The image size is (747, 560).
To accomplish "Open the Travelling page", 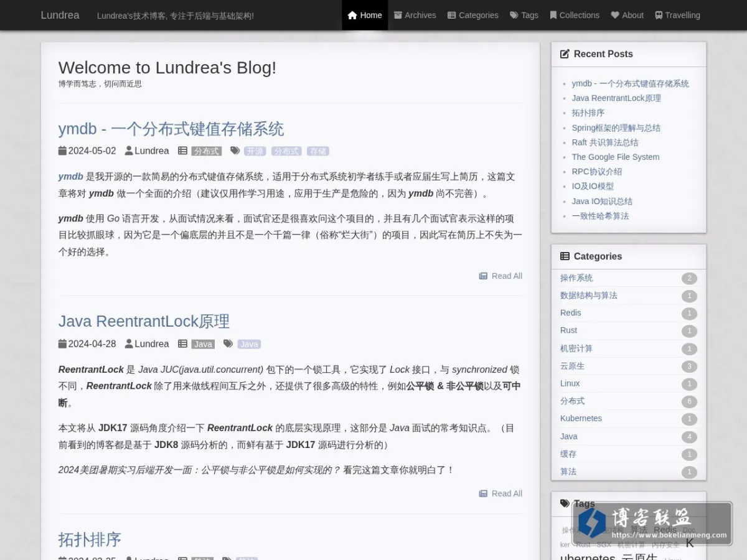I will point(677,15).
